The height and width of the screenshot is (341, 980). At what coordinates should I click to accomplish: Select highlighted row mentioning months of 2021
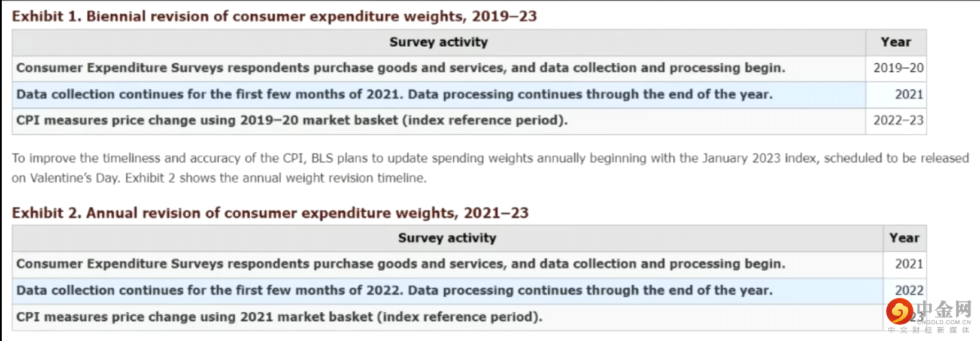pos(469,94)
